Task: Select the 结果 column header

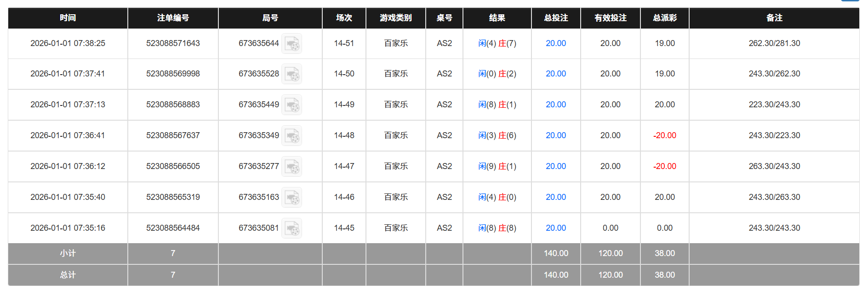Action: pos(497,18)
